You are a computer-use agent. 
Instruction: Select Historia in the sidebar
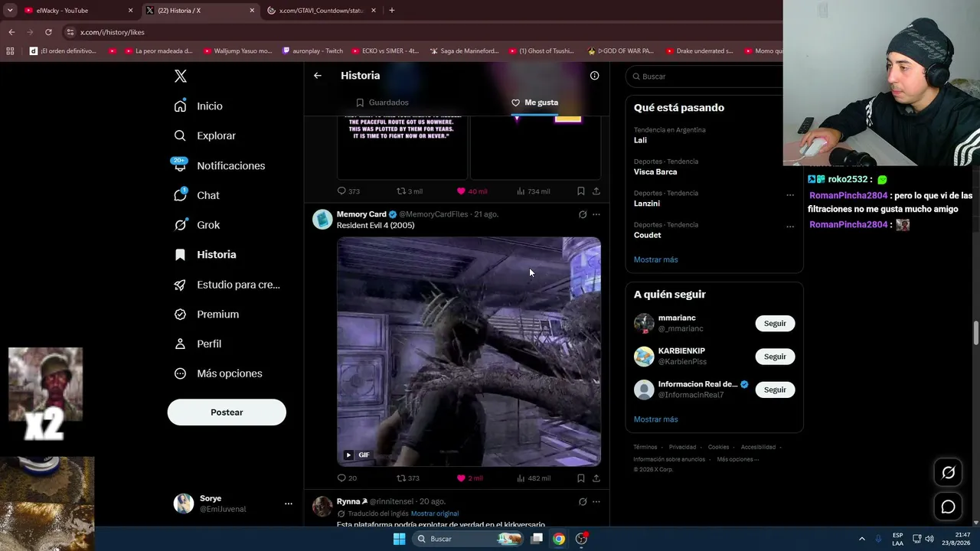tap(204, 255)
